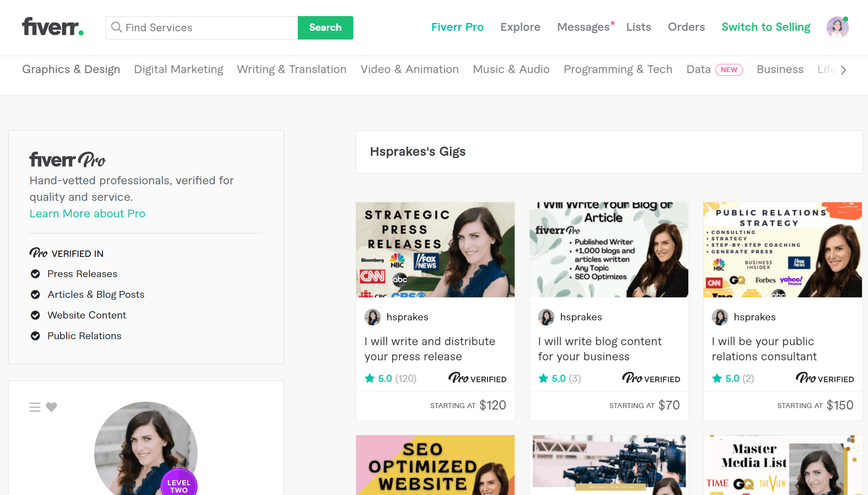Click the seller's large profile photo
This screenshot has width=868, height=495.
coord(146,449)
